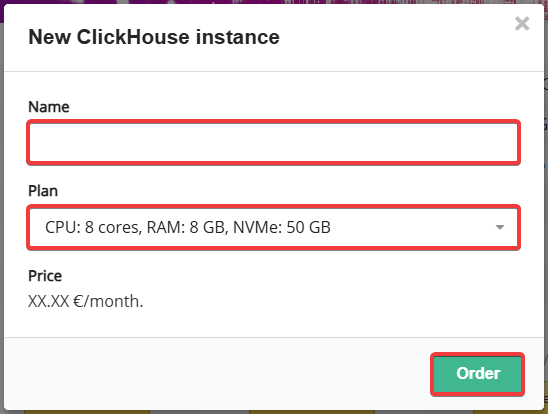548x414 pixels.
Task: Close the New ClickHouse instance dialog
Action: pyautogui.click(x=522, y=24)
